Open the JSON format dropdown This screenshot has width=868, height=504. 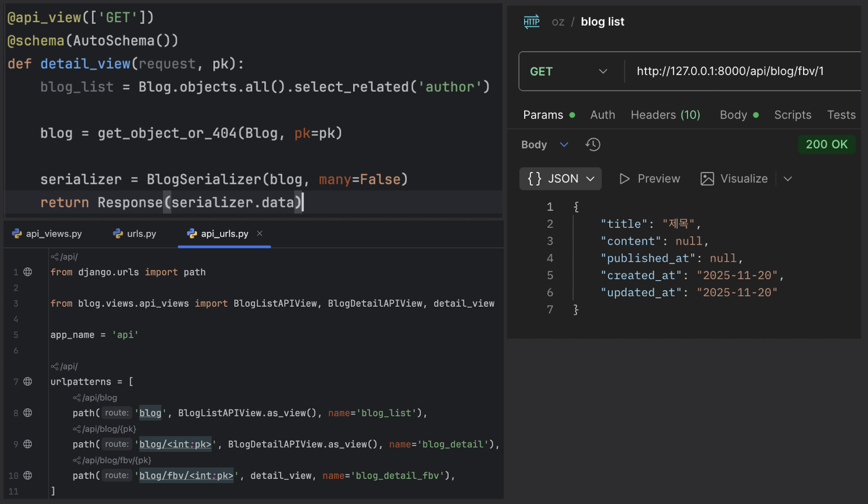pyautogui.click(x=560, y=179)
